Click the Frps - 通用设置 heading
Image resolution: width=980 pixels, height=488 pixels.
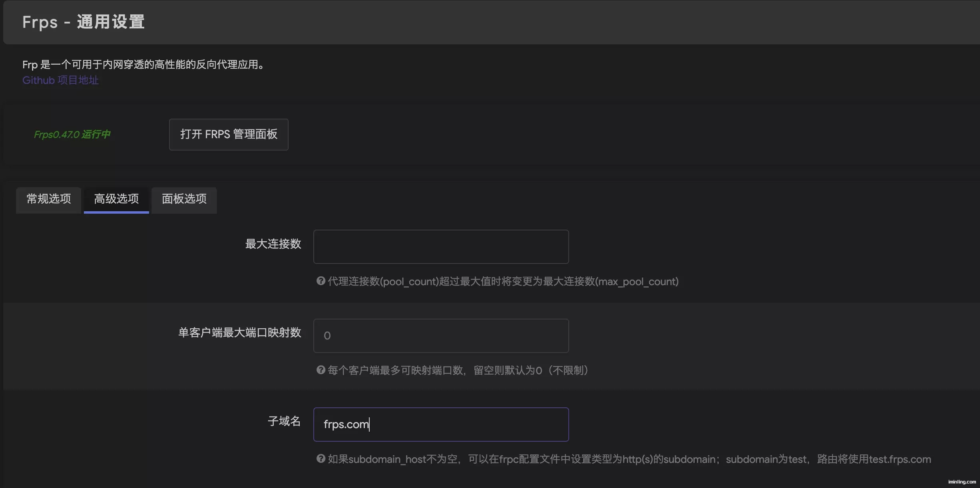tap(84, 22)
